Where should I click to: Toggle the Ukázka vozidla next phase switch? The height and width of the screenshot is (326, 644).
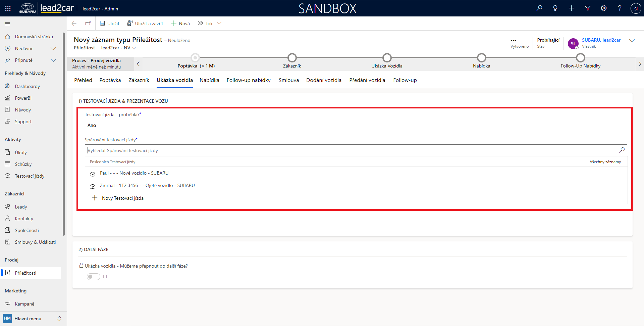tap(93, 277)
